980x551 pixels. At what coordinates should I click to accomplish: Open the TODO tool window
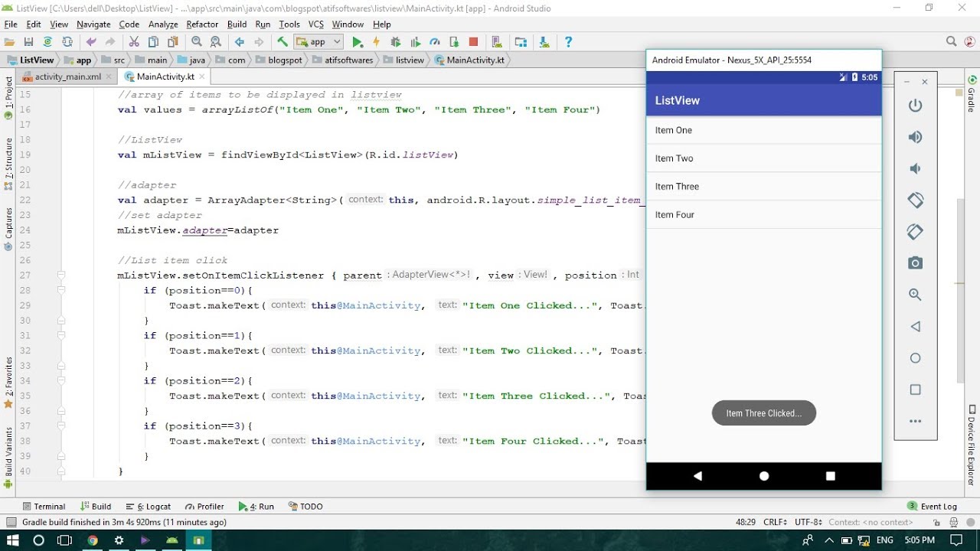[x=305, y=506]
